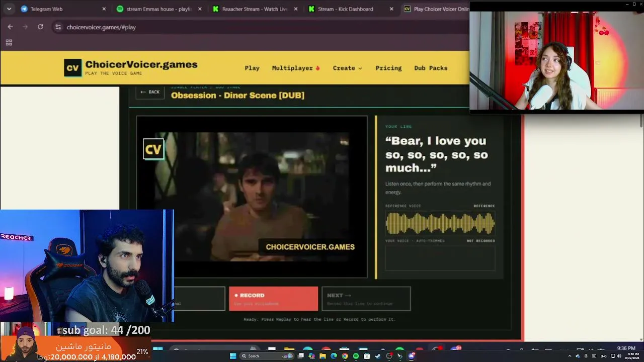Click the Next button

pos(366,299)
